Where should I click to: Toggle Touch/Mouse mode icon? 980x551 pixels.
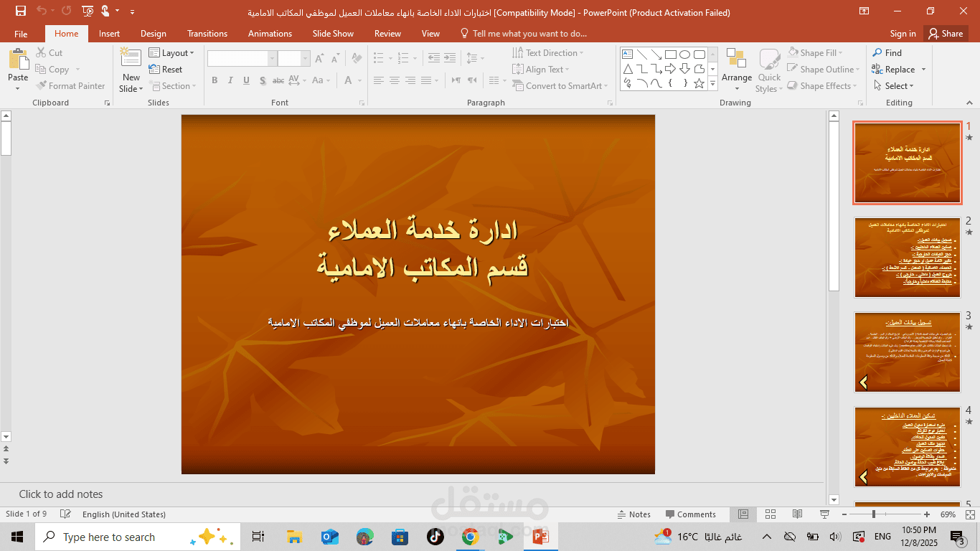(105, 11)
